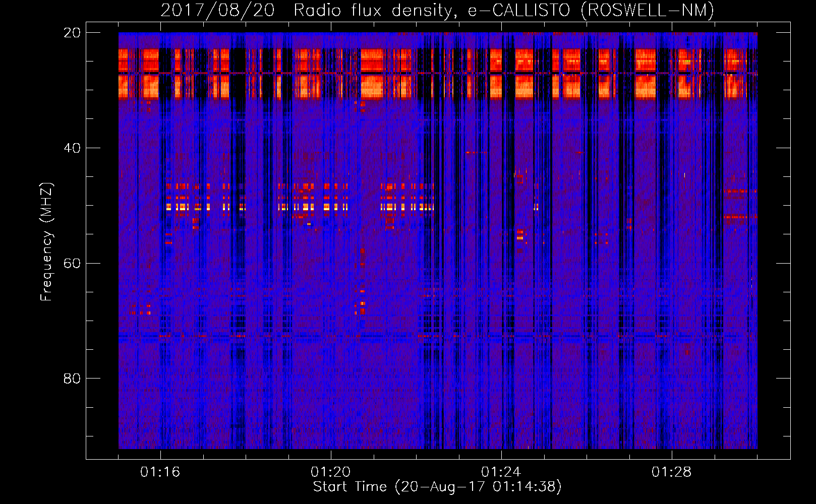
Task: Click the 20 frequency tick label
Action: [x=72, y=33]
